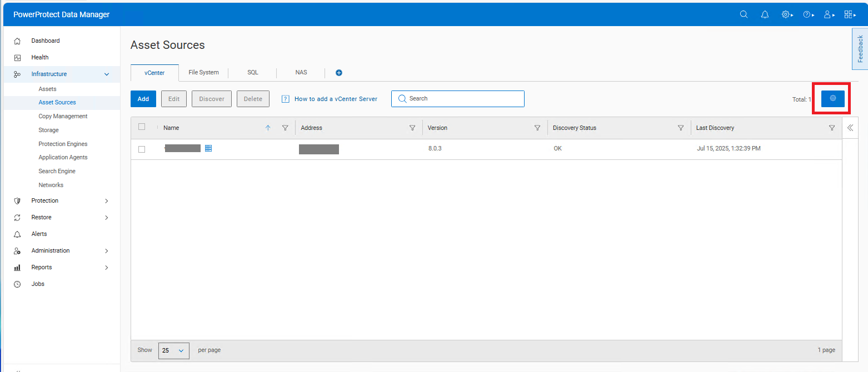Image resolution: width=868 pixels, height=372 pixels.
Task: Click the Jobs clock icon in sidebar
Action: pyautogui.click(x=17, y=284)
